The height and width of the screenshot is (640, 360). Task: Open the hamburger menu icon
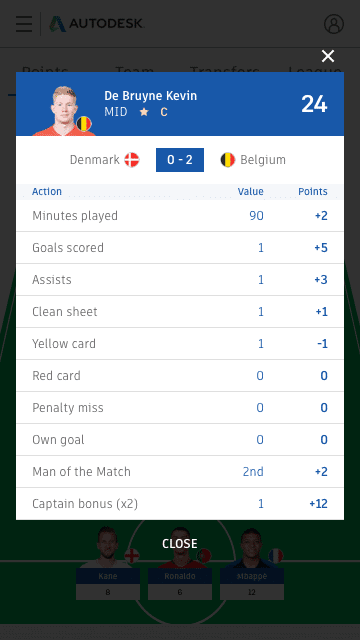[24, 24]
